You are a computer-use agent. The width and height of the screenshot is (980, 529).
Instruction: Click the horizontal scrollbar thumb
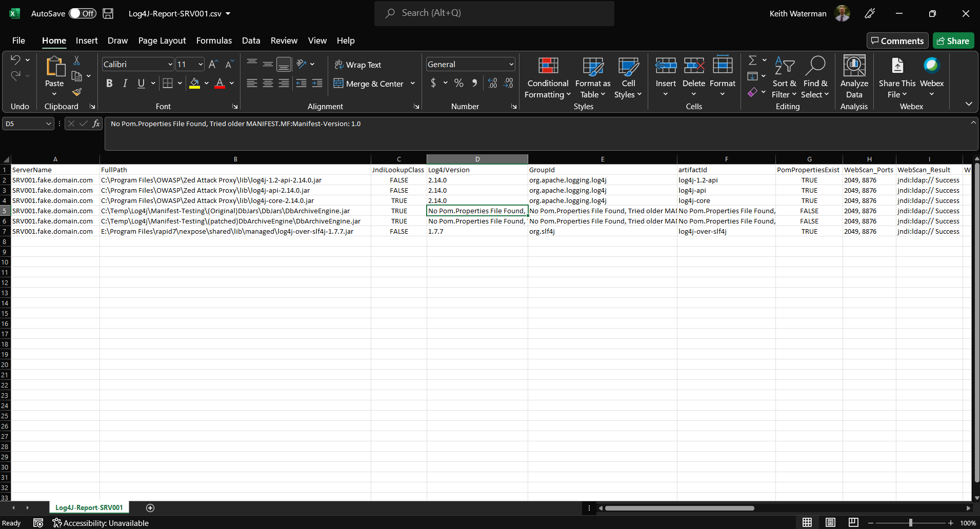(679, 508)
